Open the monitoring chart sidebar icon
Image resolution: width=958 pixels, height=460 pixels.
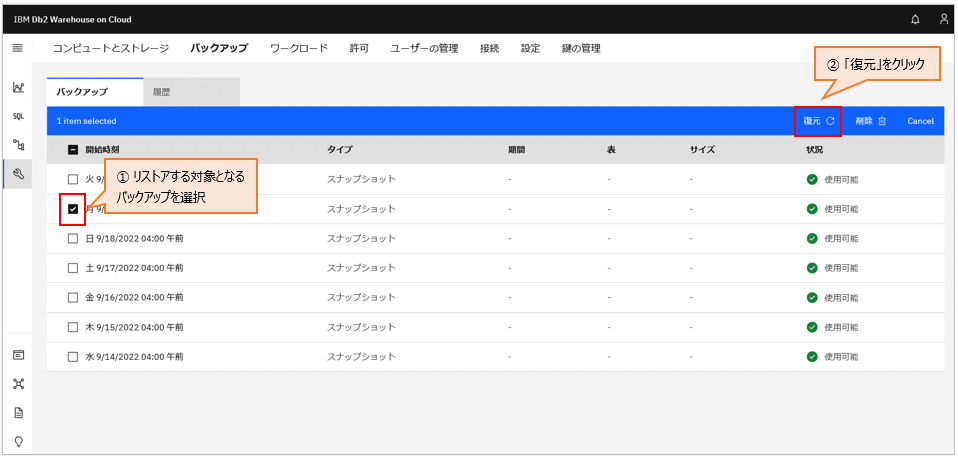tap(18, 88)
